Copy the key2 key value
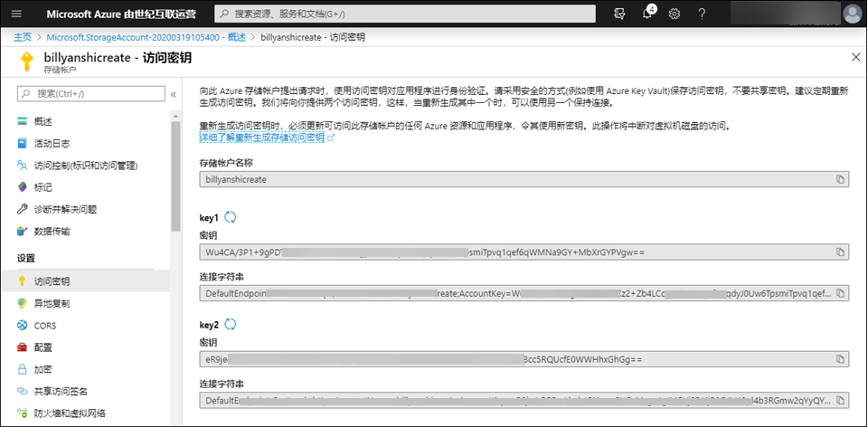 pyautogui.click(x=840, y=360)
